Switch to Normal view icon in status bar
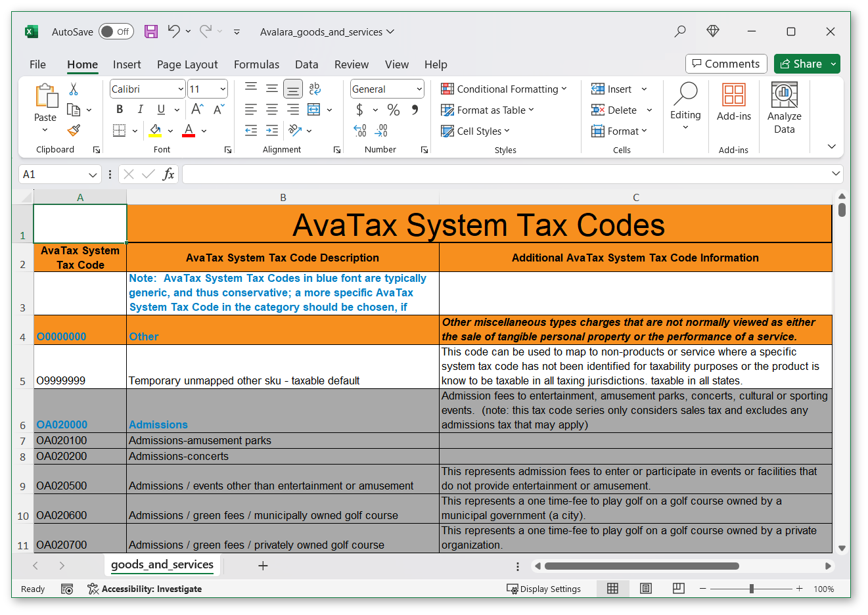868x615 pixels. [612, 588]
